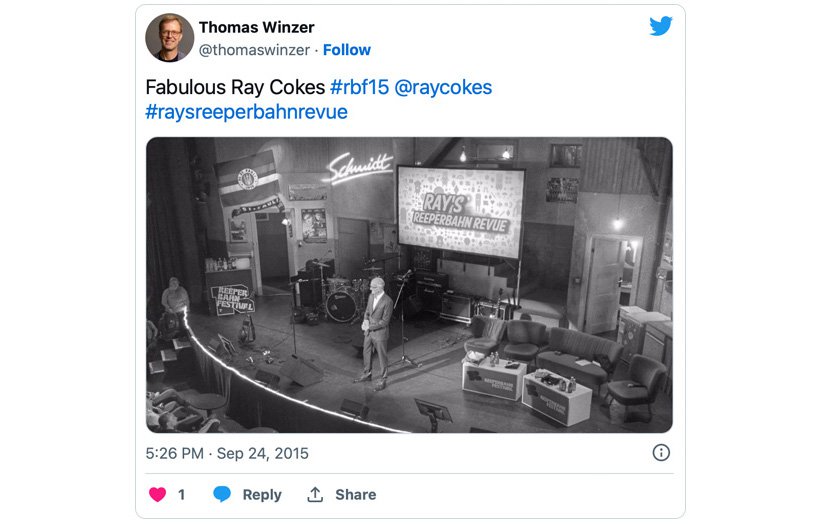Click the Reply label
Screen dimensions: 820x524
(262, 494)
